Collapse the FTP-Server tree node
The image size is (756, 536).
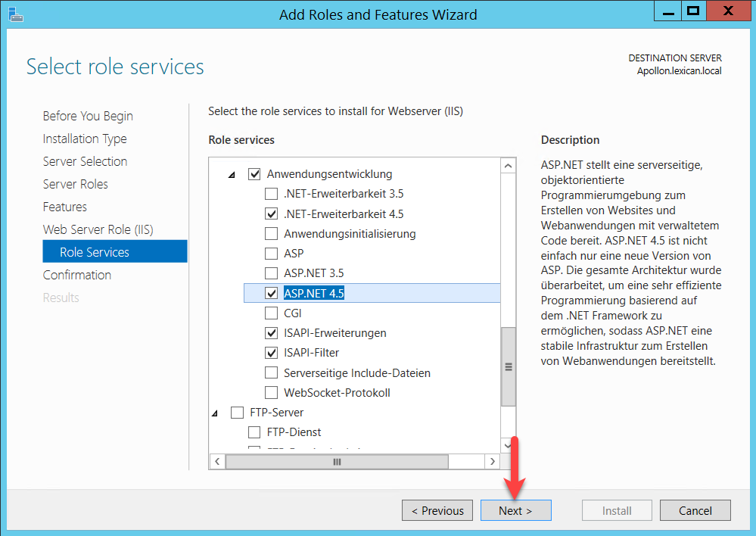coord(216,413)
